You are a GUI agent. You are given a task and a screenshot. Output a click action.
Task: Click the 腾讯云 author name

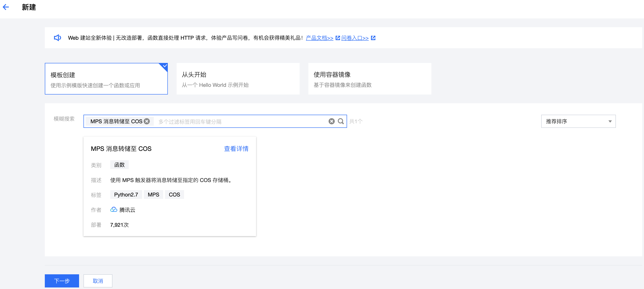[127, 210]
